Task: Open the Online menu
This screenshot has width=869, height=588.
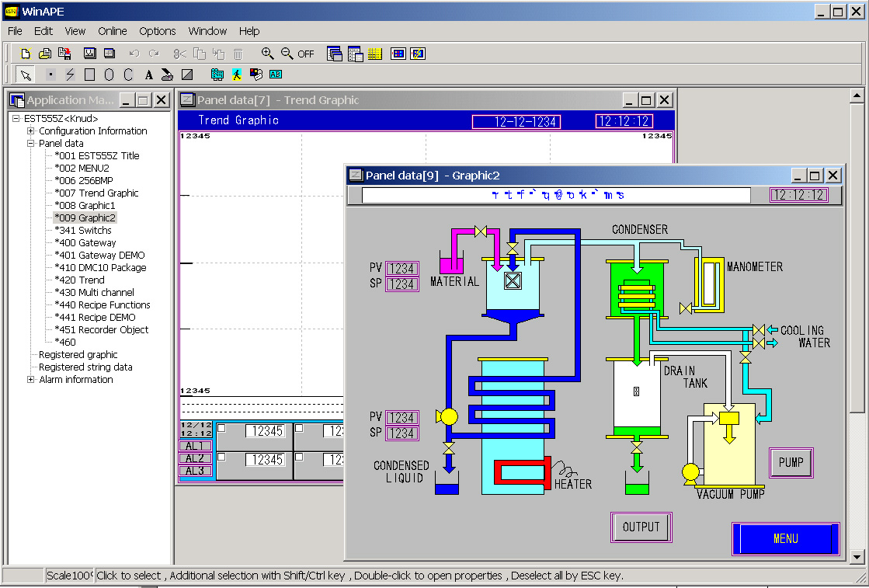Action: (113, 31)
